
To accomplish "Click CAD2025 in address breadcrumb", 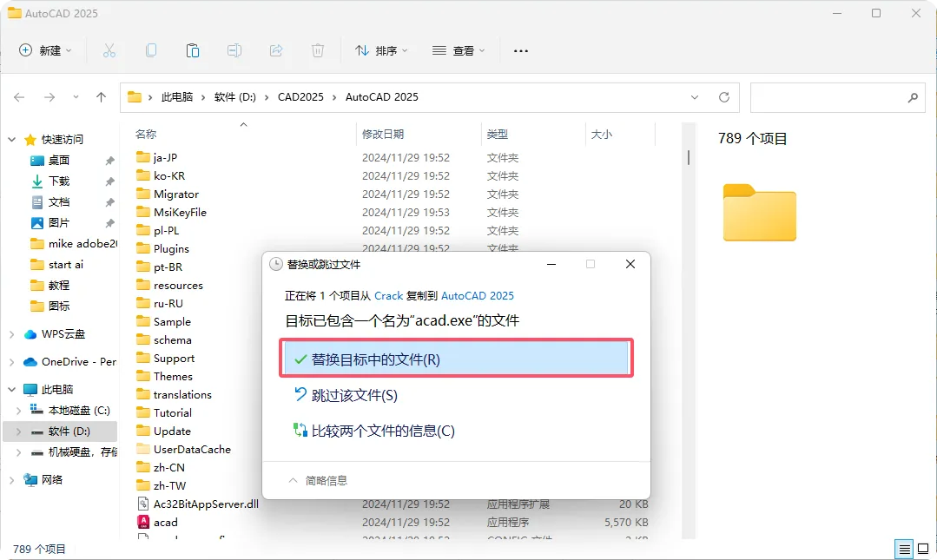I will pyautogui.click(x=300, y=97).
